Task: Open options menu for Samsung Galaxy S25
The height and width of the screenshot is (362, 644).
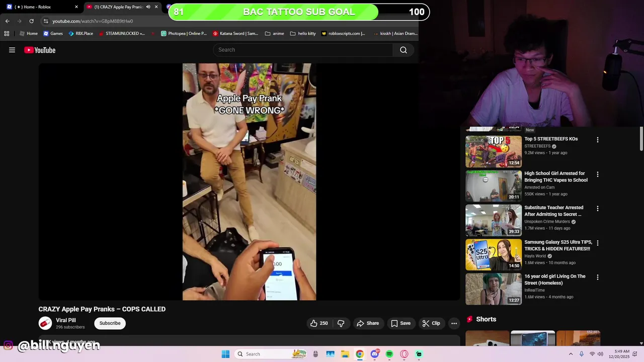Action: (598, 243)
